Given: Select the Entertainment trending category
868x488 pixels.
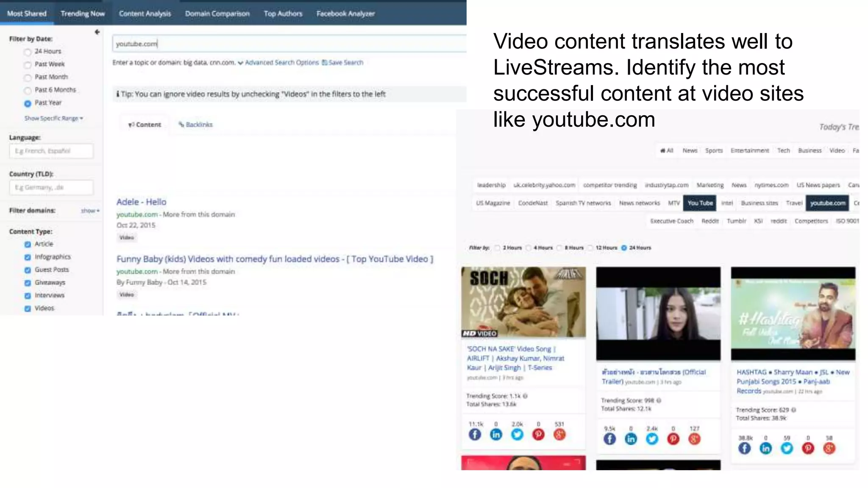Looking at the screenshot, I should point(750,151).
